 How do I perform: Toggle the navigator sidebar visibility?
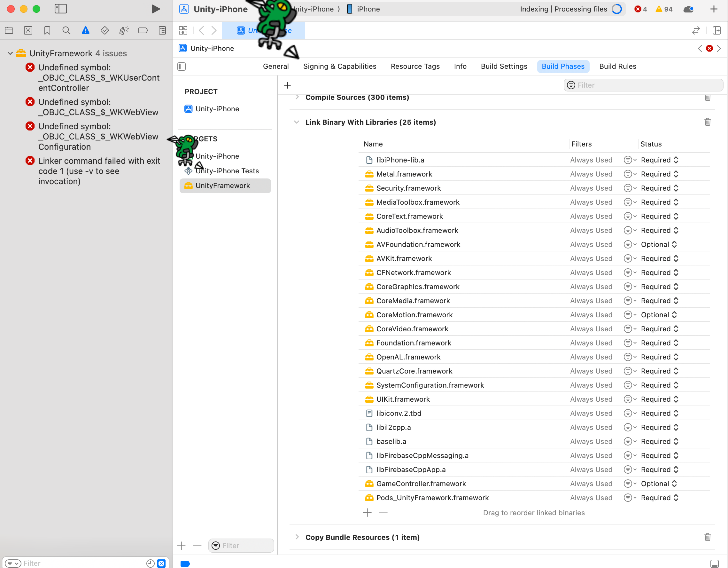click(60, 9)
